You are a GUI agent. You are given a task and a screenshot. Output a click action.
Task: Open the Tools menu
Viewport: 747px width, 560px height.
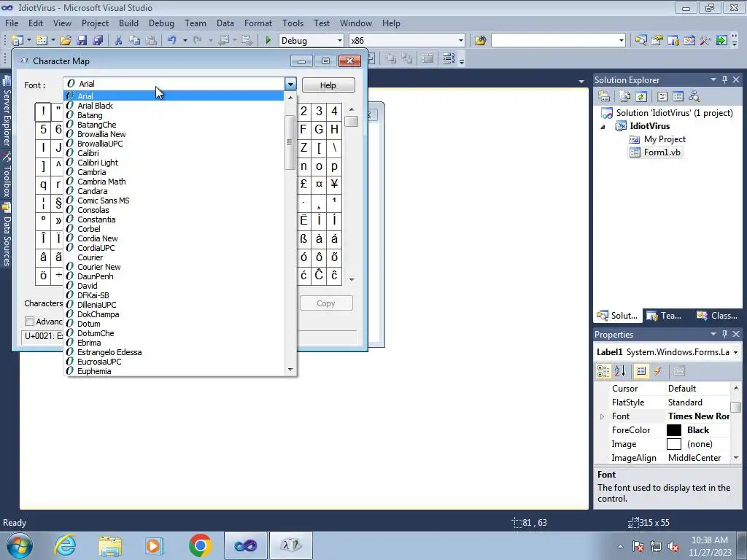[x=293, y=23]
